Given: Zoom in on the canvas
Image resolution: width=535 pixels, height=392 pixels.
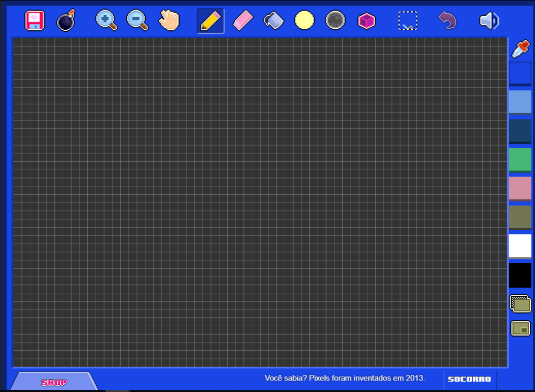Looking at the screenshot, I should coord(106,20).
